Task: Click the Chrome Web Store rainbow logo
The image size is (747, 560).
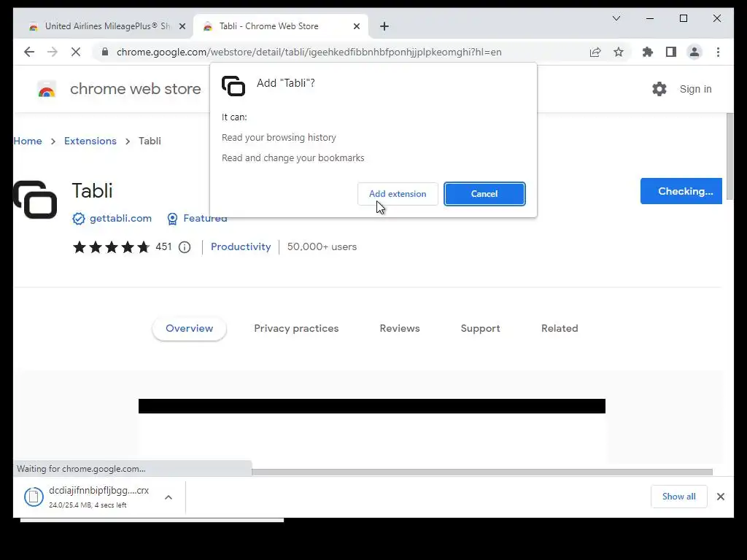Action: [x=47, y=89]
